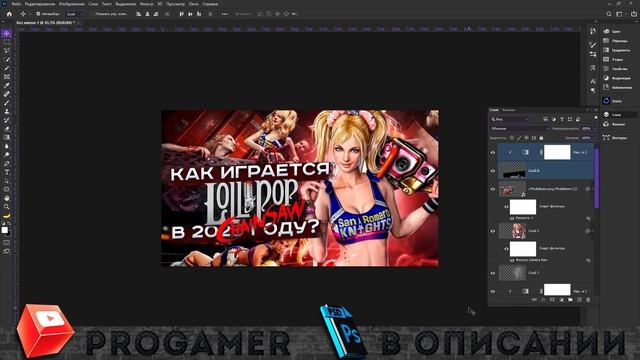Select the Zoom tool
This screenshot has width=640, height=360.
coord(7,207)
